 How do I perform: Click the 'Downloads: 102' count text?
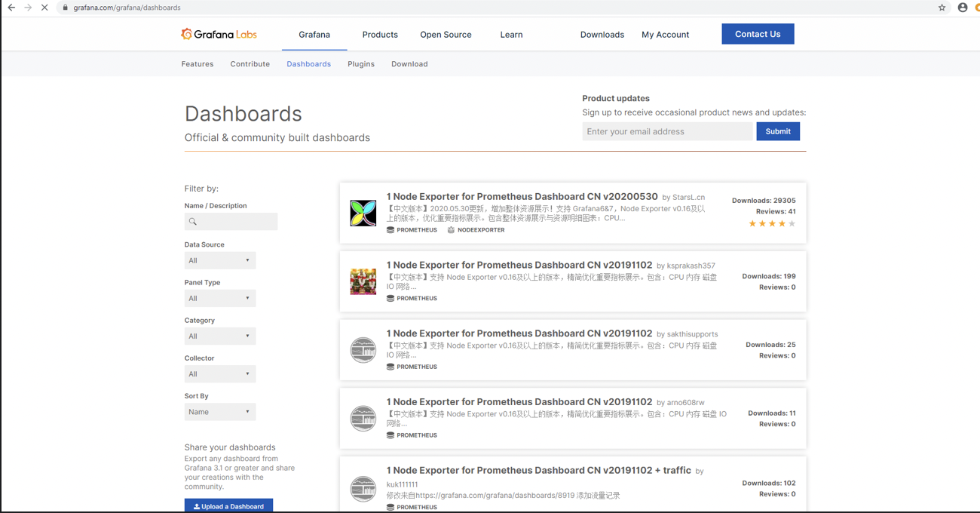tap(769, 484)
